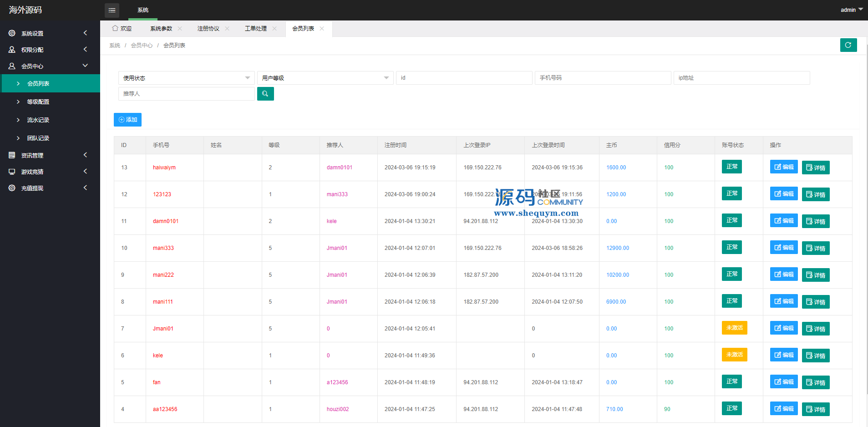Image resolution: width=868 pixels, height=427 pixels.
Task: Switch to the 注册协议 tab
Action: tap(208, 28)
